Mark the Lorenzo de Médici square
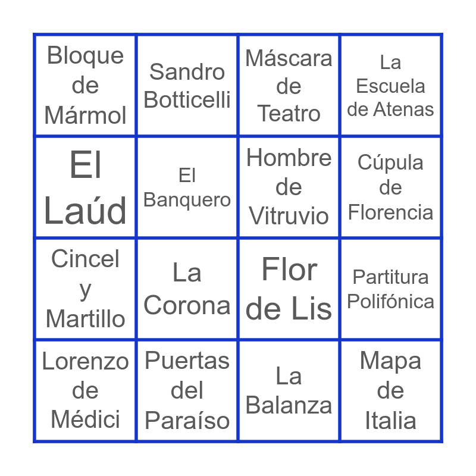 (x=85, y=391)
